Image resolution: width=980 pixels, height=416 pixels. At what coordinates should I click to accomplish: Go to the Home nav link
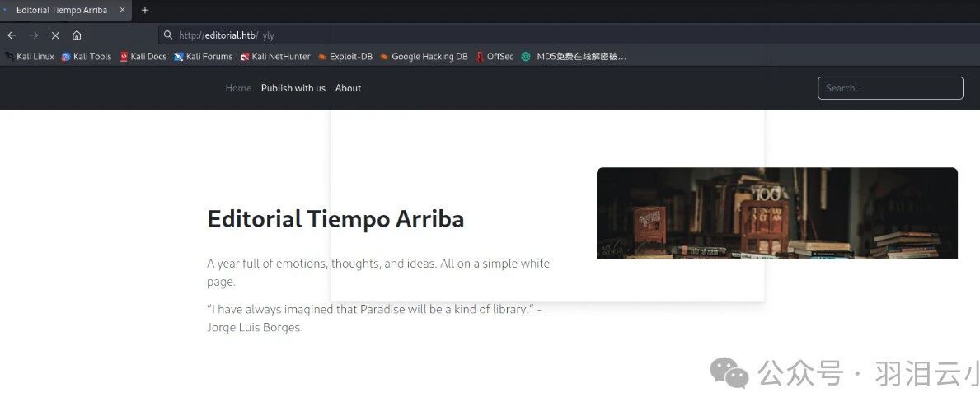click(238, 88)
